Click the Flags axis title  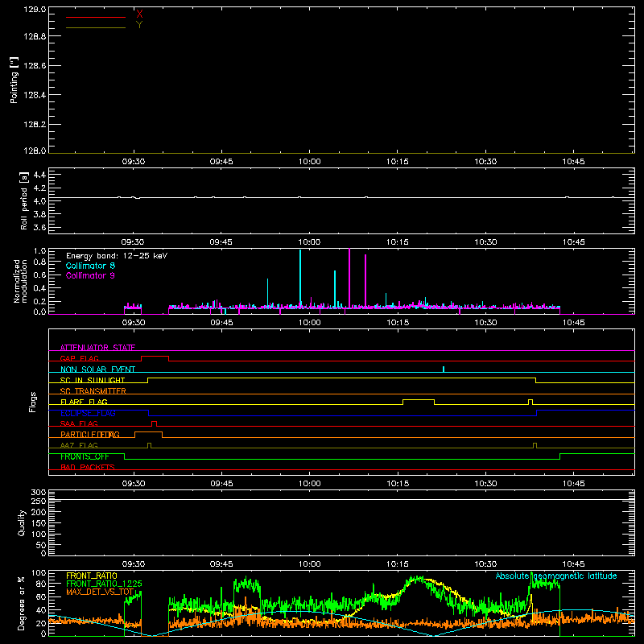(32, 402)
